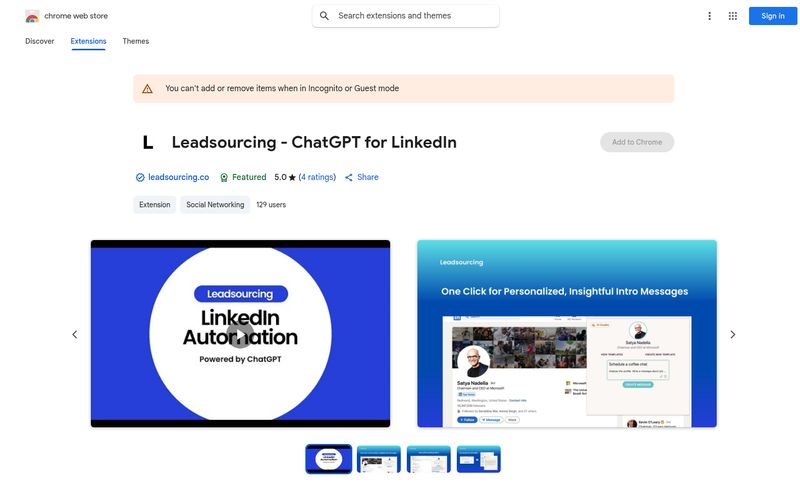Play the LinkedIn Automation promo video

click(240, 335)
